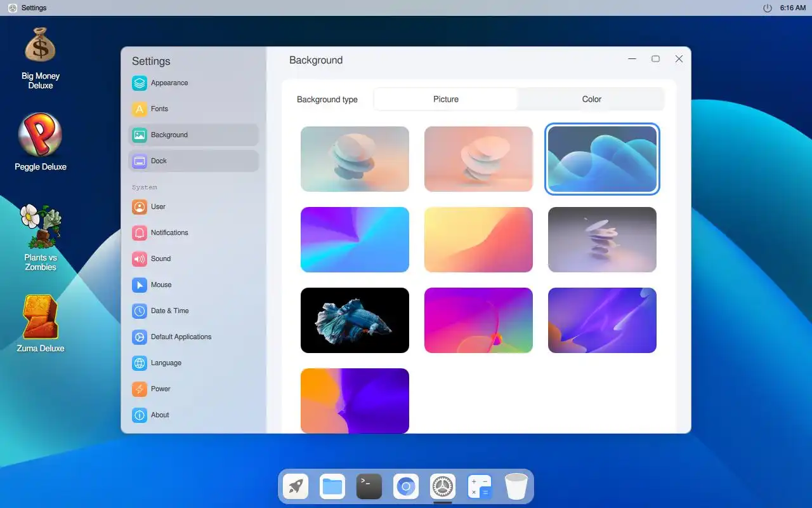Click the User icon in sidebar
This screenshot has height=508, width=812.
(x=140, y=207)
